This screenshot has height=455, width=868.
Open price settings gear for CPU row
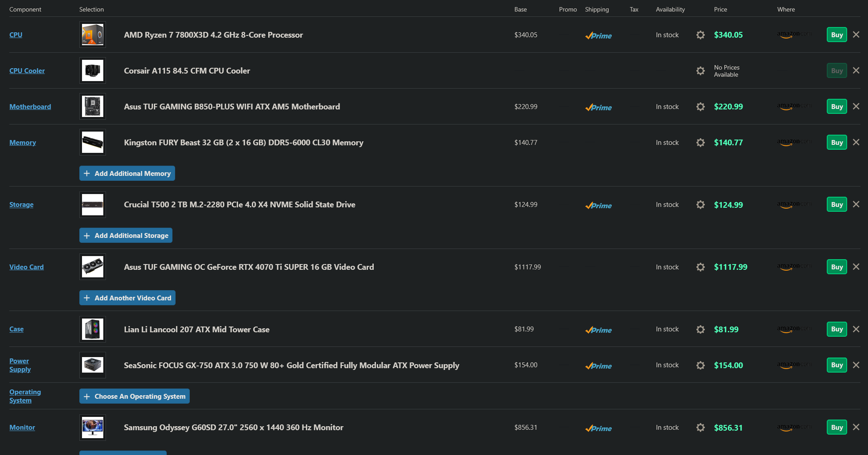(700, 35)
